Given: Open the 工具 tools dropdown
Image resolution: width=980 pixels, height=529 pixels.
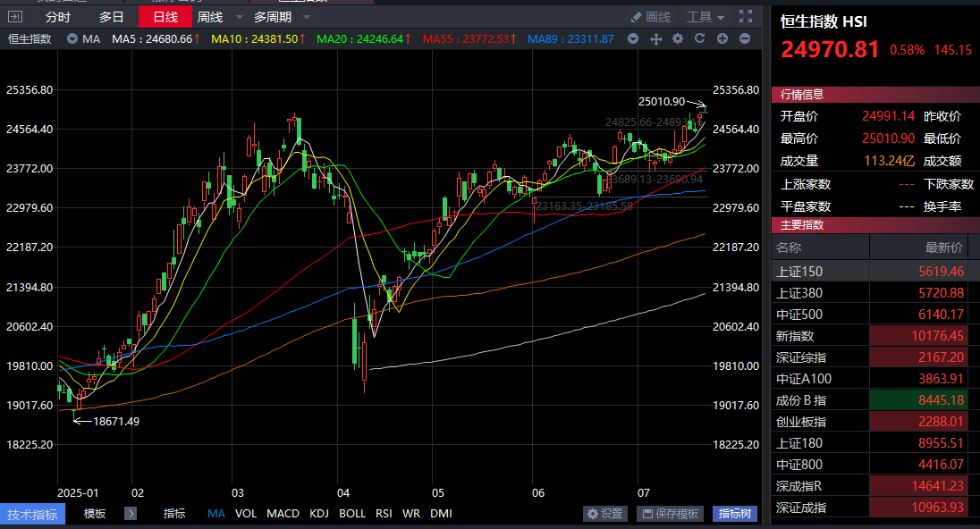Looking at the screenshot, I should click(x=705, y=17).
